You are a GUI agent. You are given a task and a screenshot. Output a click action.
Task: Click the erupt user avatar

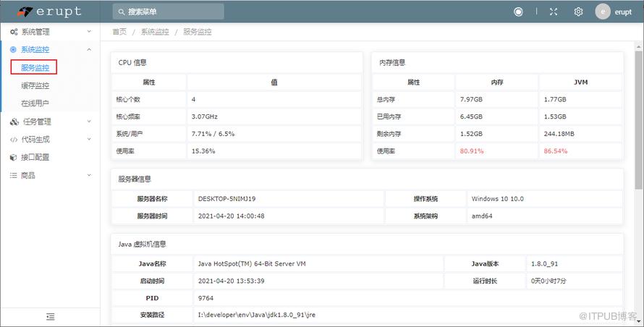pos(603,12)
